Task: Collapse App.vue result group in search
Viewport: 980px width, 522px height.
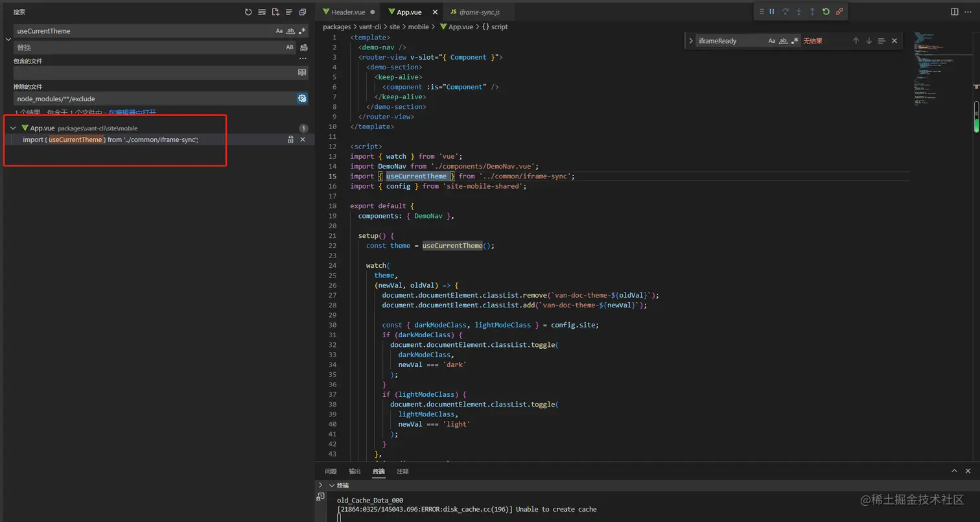Action: pos(13,128)
